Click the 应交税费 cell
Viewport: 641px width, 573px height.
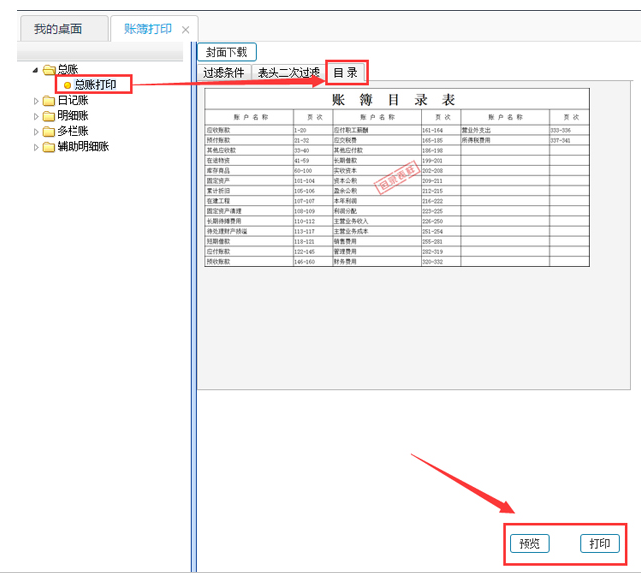pyautogui.click(x=377, y=140)
